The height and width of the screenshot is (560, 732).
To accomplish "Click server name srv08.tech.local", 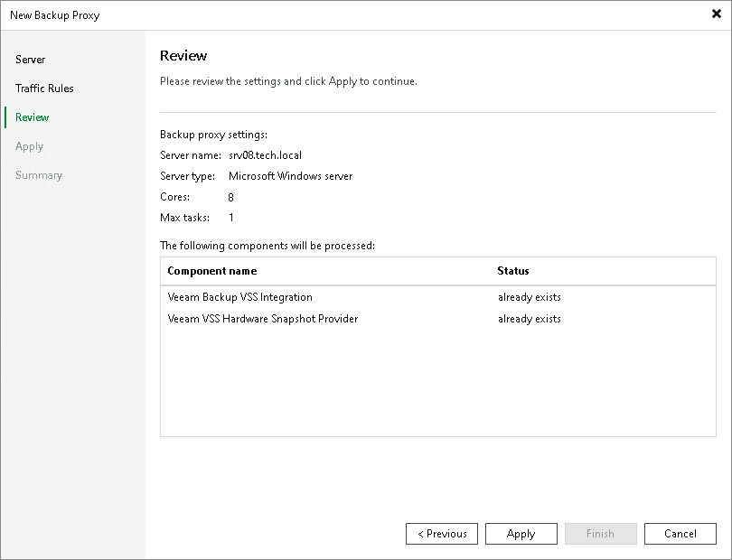I will 265,155.
